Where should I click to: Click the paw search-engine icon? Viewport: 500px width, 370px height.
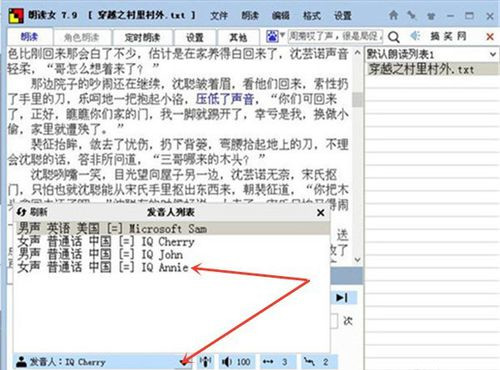[x=272, y=36]
